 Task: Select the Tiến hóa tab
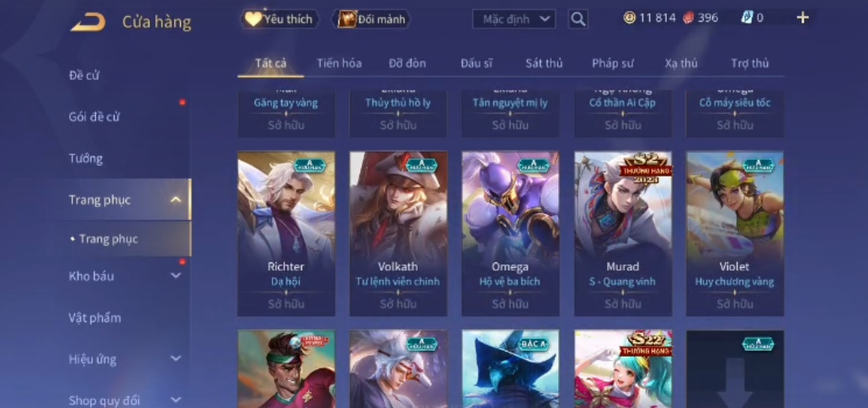(x=339, y=63)
